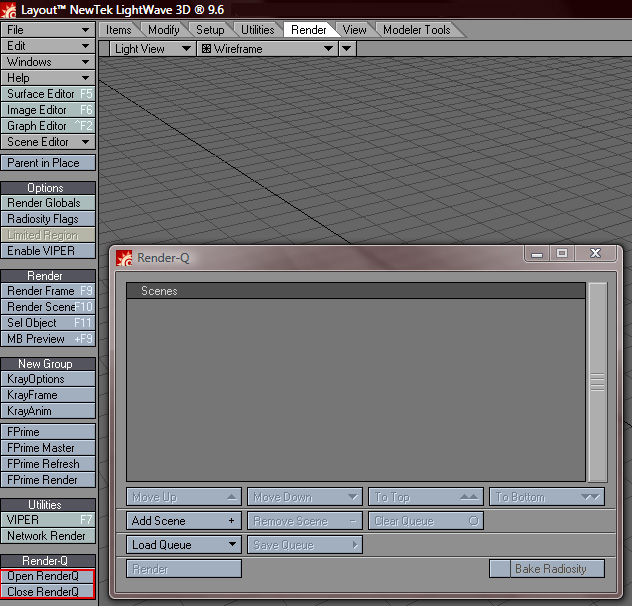Click the Limited Region button

click(48, 235)
